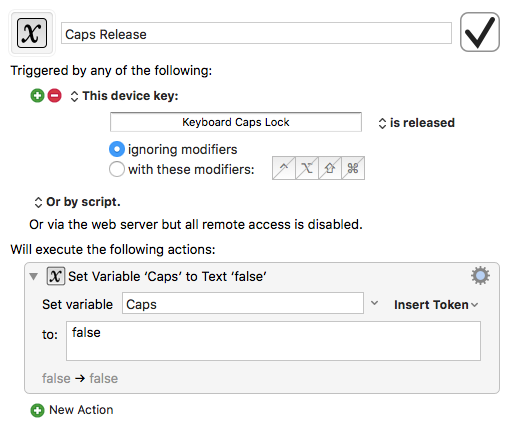Click the Set Variable action icon
The height and width of the screenshot is (425, 513).
(56, 276)
